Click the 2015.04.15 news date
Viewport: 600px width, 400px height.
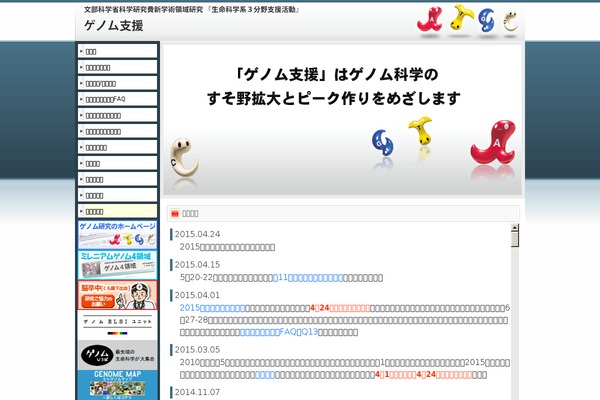[197, 265]
